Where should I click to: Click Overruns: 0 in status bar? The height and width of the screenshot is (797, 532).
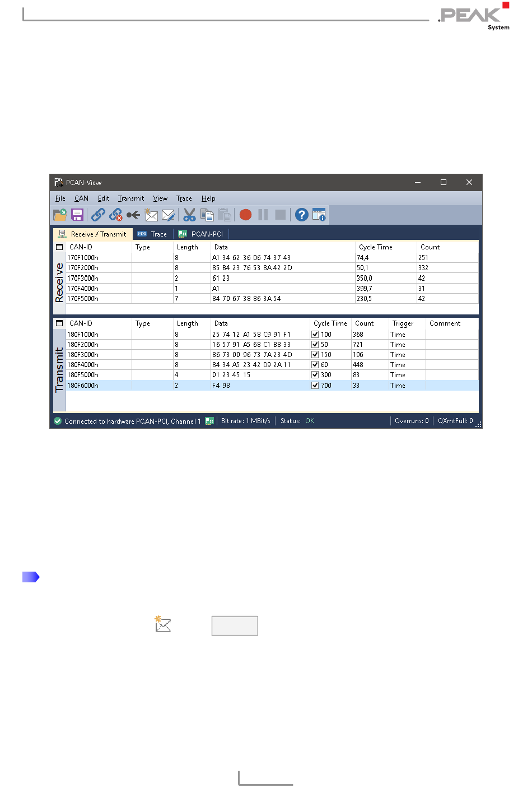point(412,421)
